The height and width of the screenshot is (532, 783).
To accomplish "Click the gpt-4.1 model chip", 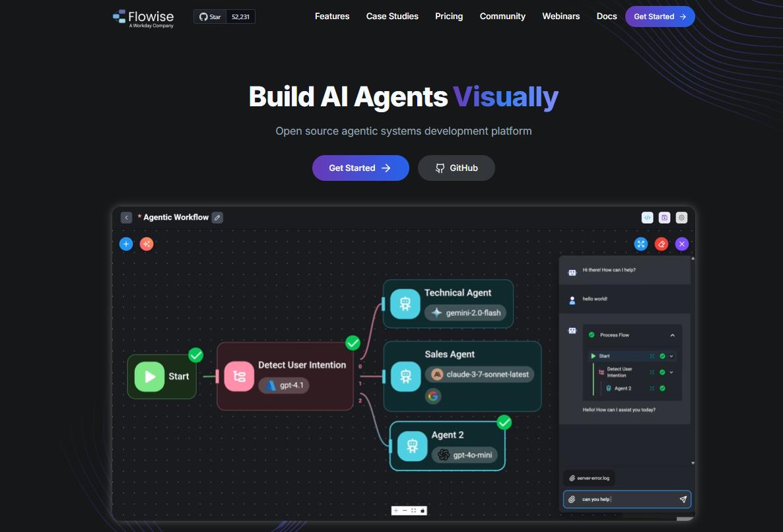I will coord(284,385).
